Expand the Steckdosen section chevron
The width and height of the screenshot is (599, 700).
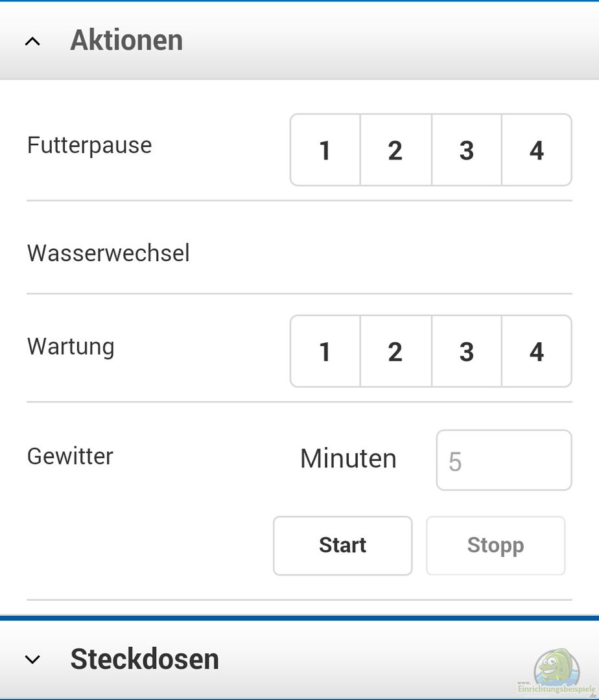coord(32,660)
